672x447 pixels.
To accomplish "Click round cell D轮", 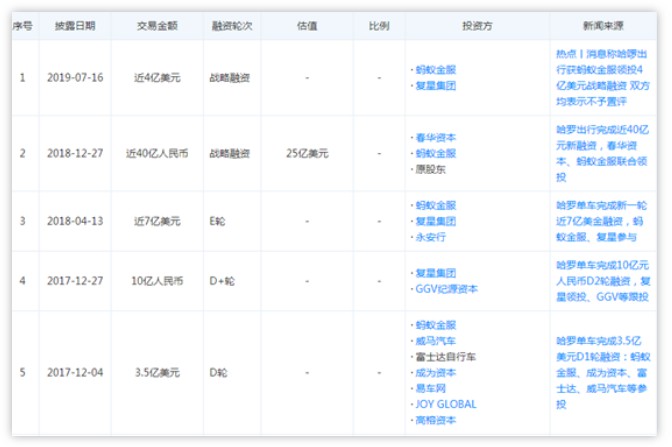I will click(x=218, y=372).
